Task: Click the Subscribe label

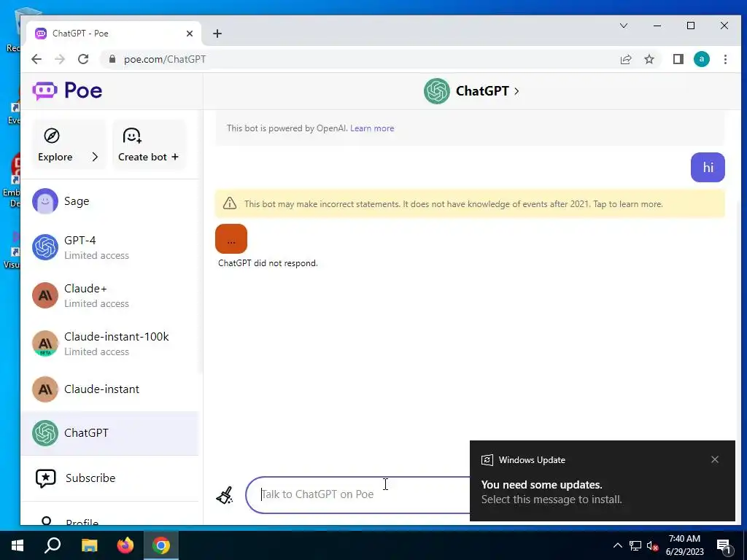Action: [90, 478]
